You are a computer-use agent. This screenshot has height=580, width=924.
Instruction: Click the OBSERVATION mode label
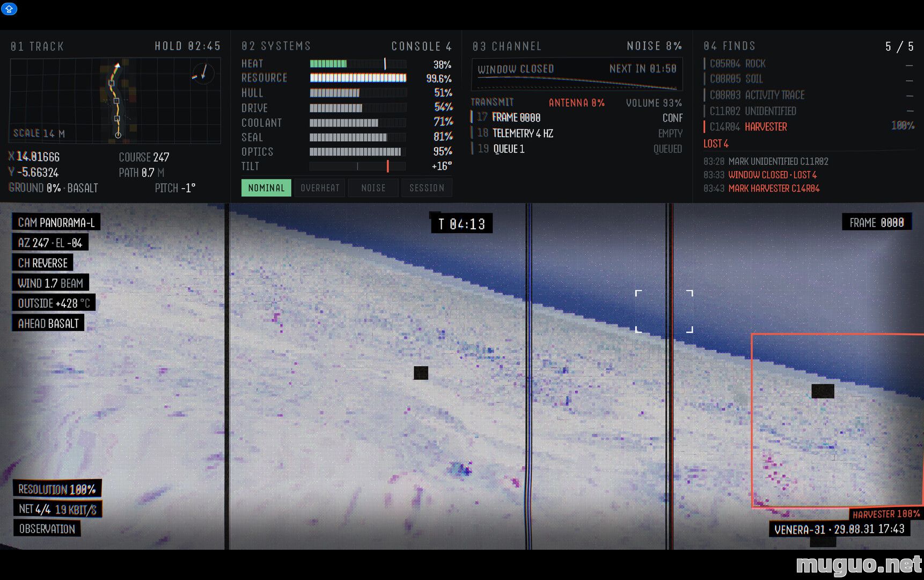tap(47, 529)
